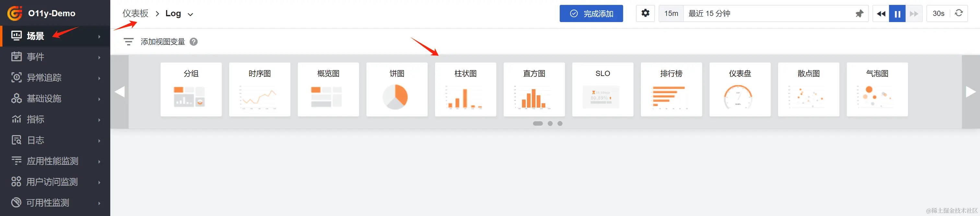
Task: Click the 15m time range label
Action: tap(671, 13)
